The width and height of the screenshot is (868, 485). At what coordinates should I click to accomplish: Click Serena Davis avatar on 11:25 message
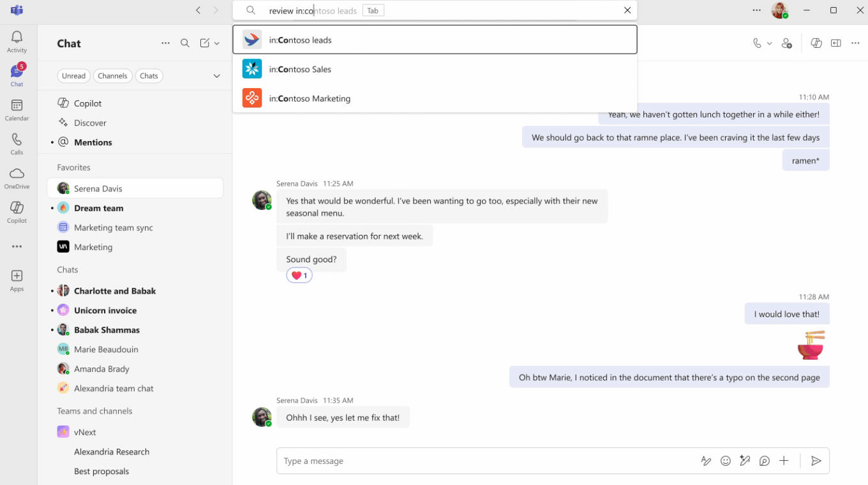[262, 200]
